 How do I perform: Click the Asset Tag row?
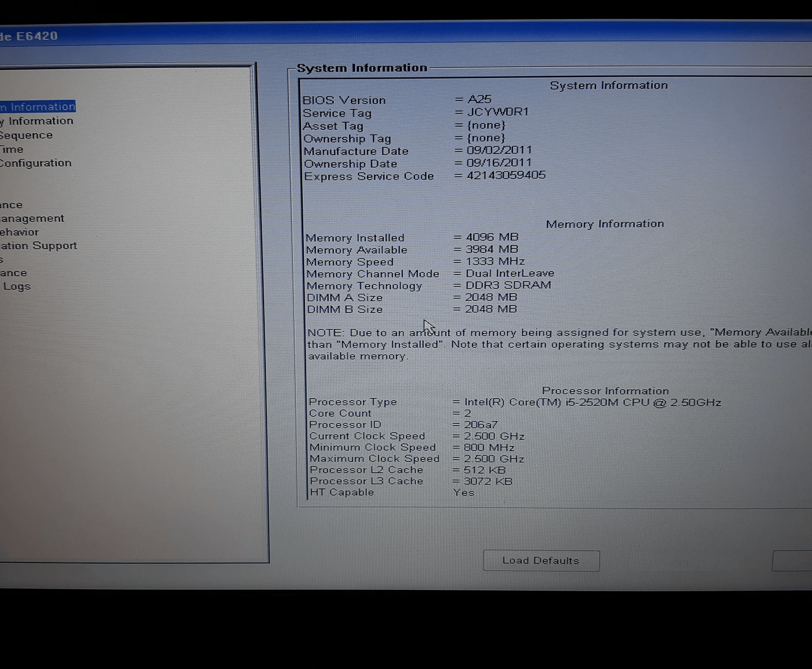coord(404,126)
